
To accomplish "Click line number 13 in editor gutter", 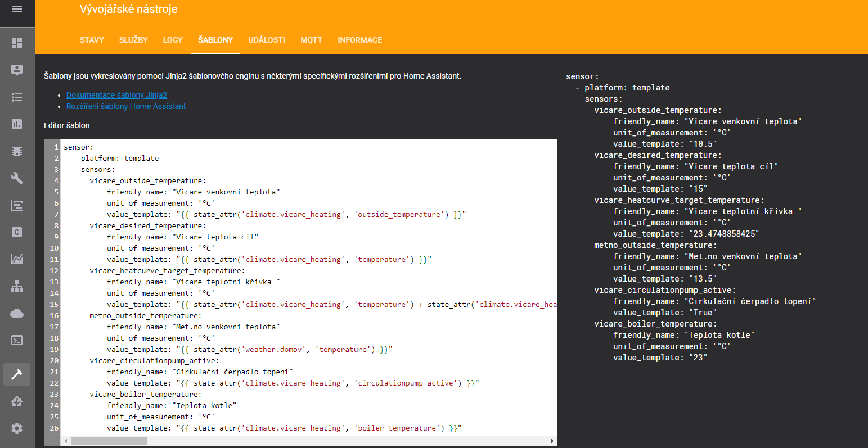I will pos(54,282).
